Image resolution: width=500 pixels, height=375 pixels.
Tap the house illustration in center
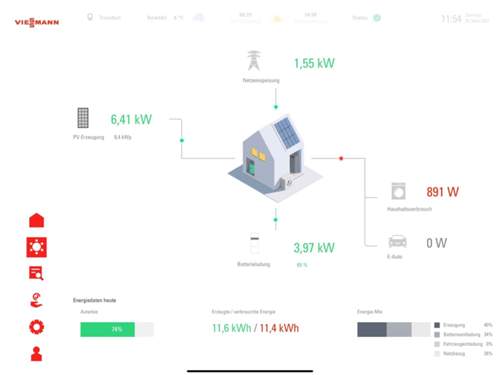(x=275, y=159)
